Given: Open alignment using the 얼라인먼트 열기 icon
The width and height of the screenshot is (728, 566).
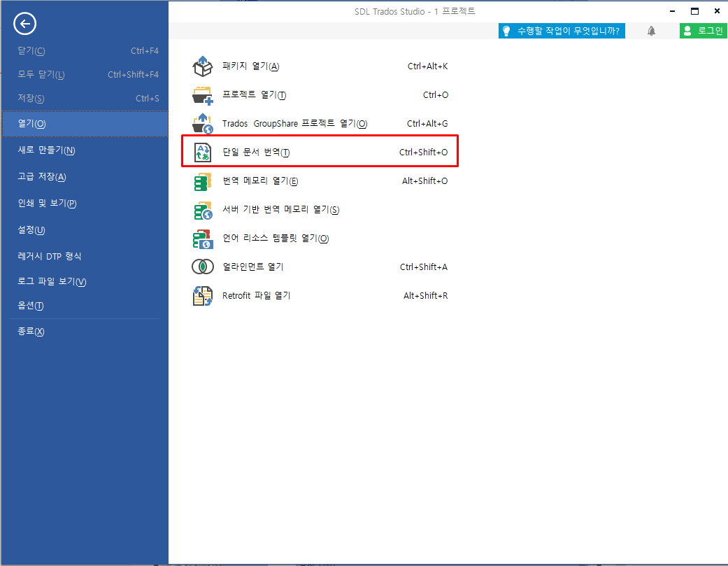Looking at the screenshot, I should click(x=202, y=267).
